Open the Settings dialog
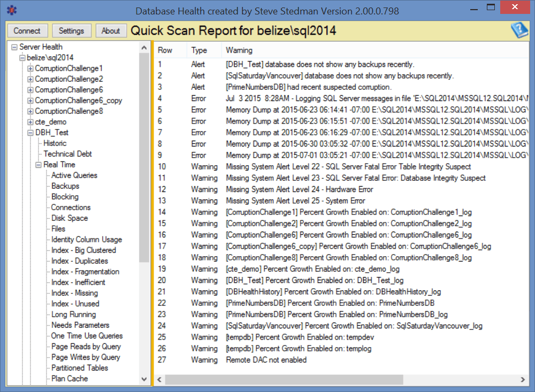535x392 pixels. pos(72,30)
